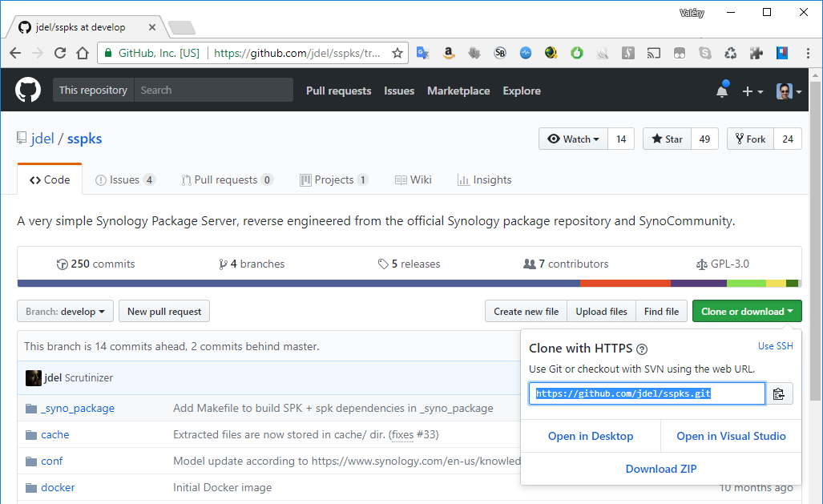Switch to the Insights tab
This screenshot has width=823, height=504.
(484, 180)
